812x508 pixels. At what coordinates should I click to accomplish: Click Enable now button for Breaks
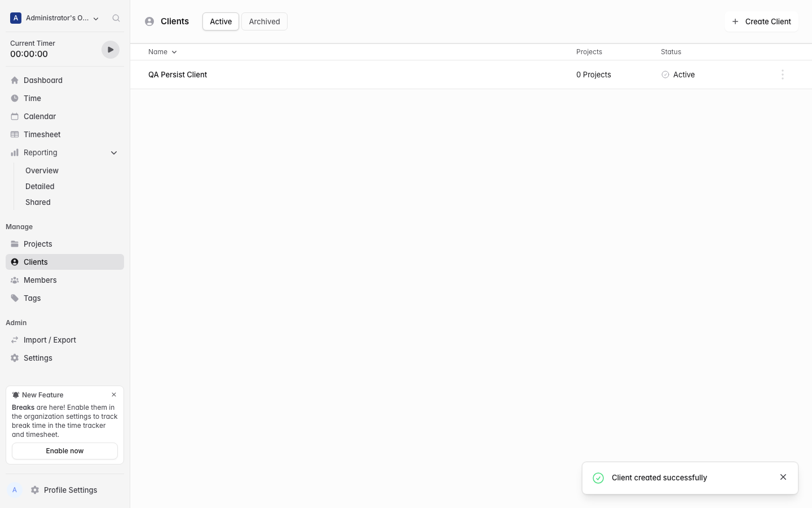(x=65, y=451)
